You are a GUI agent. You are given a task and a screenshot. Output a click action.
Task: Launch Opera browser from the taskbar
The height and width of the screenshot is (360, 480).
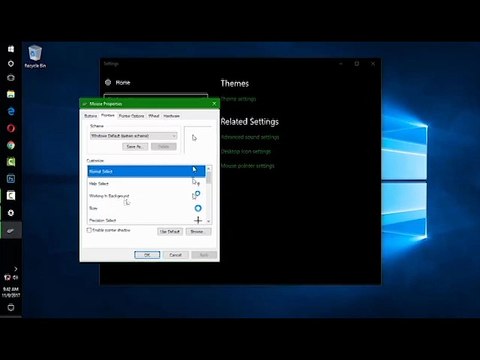coord(11,128)
